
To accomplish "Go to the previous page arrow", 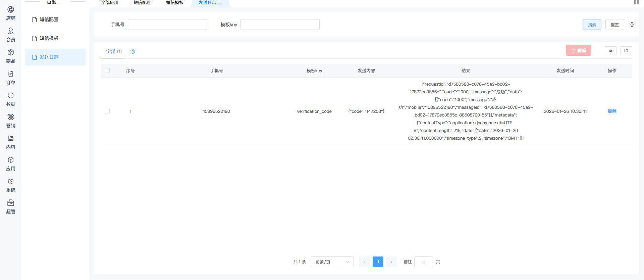I will (364, 262).
